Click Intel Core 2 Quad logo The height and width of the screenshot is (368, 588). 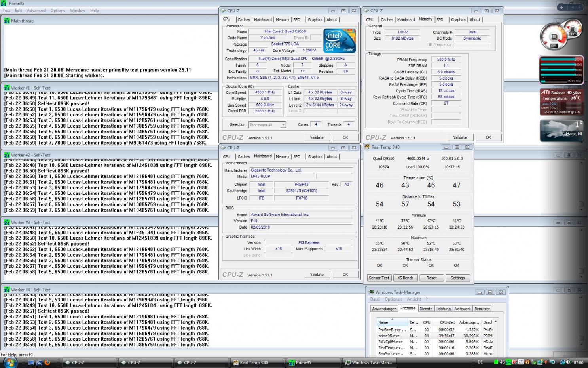(x=340, y=40)
